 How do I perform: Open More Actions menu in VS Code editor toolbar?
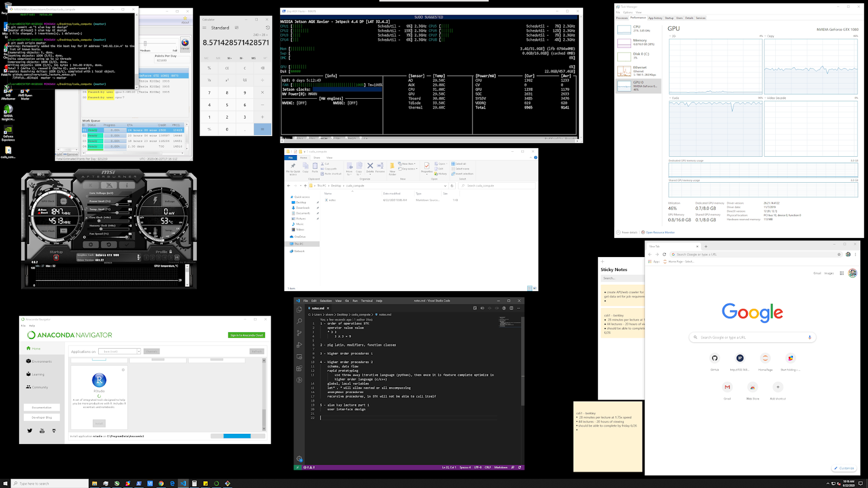(519, 308)
